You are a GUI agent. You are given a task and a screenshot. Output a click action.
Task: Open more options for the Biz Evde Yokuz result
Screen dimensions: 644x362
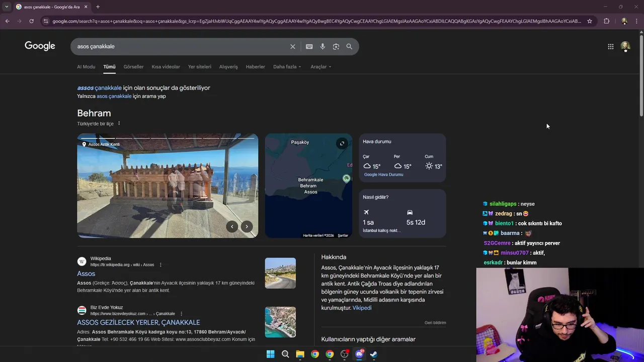(x=182, y=314)
